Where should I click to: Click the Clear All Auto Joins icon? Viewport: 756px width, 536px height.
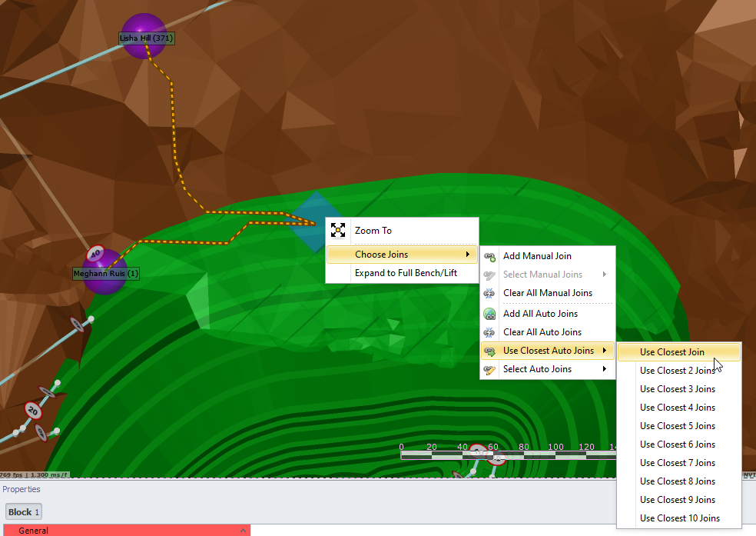(x=489, y=332)
